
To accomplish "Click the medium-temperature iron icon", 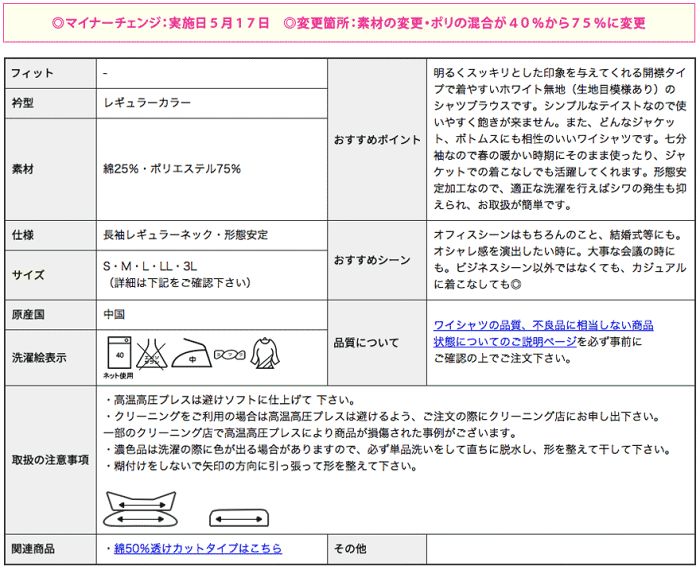I will pyautogui.click(x=191, y=353).
